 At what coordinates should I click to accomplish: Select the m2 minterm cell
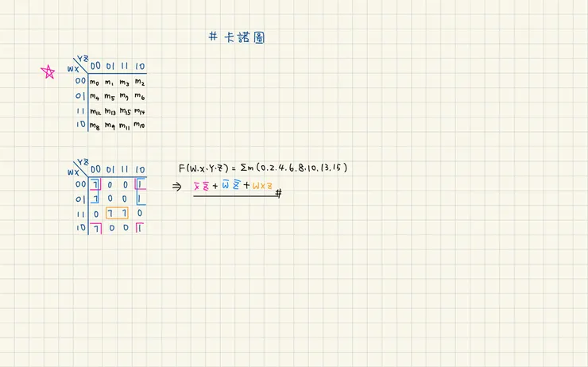(x=140, y=82)
